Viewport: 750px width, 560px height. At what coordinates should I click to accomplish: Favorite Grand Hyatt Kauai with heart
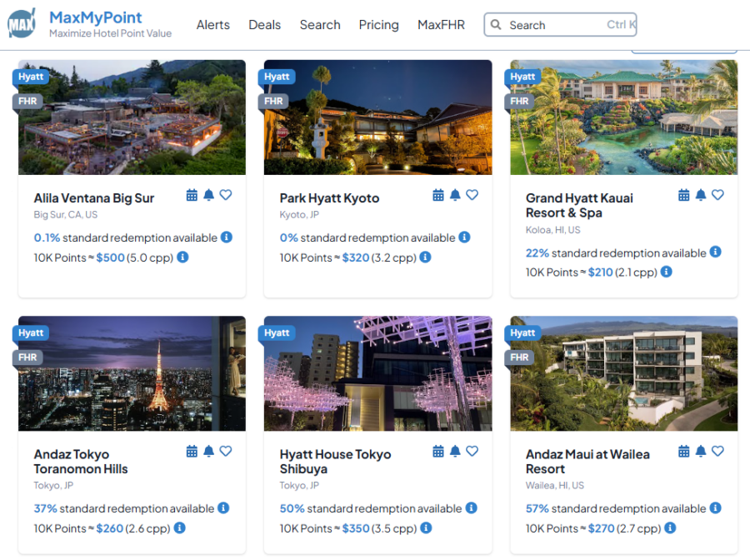click(x=718, y=195)
